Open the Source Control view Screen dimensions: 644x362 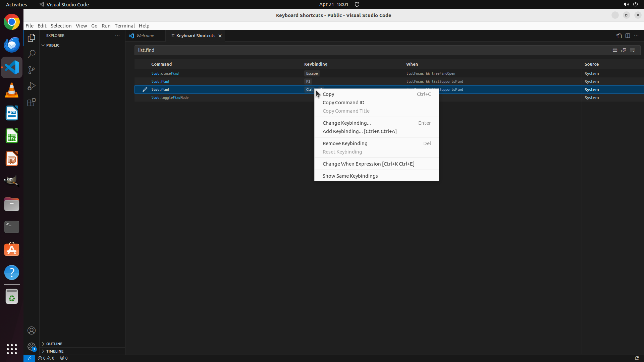pyautogui.click(x=32, y=70)
